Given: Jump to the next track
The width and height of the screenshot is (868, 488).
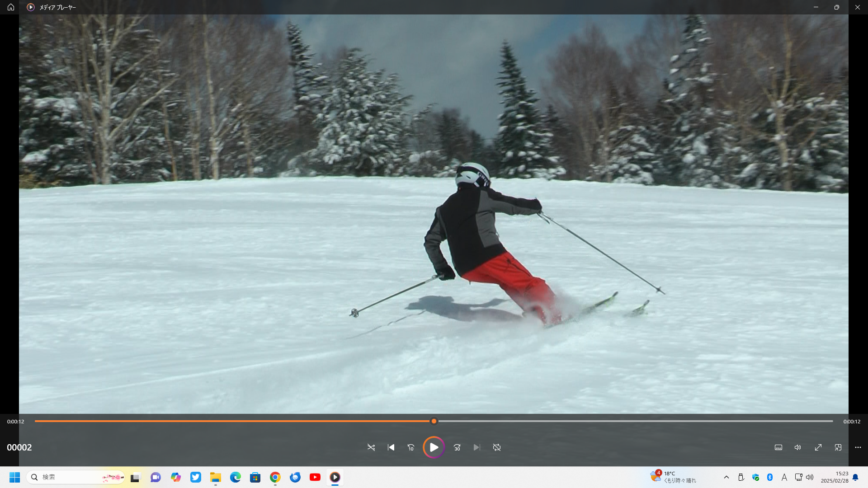Looking at the screenshot, I should 476,447.
